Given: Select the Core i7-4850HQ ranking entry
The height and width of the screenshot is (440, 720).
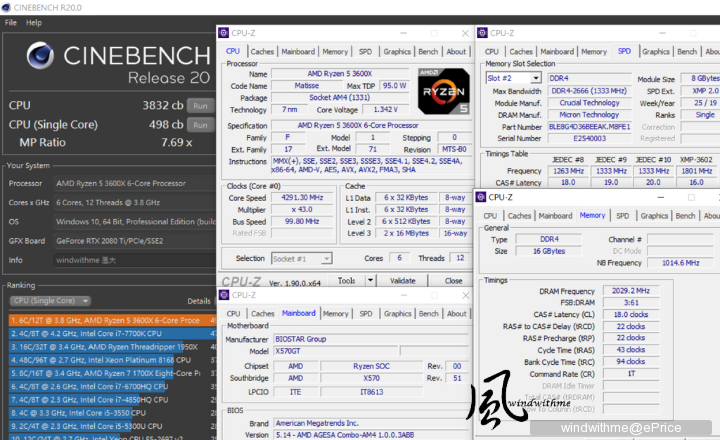Looking at the screenshot, I should pyautogui.click(x=112, y=400).
